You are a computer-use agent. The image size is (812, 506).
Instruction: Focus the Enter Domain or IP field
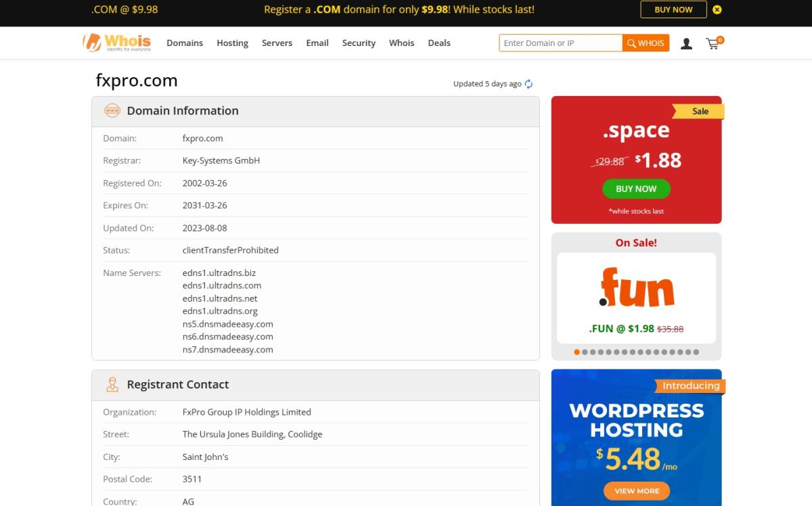click(x=560, y=43)
